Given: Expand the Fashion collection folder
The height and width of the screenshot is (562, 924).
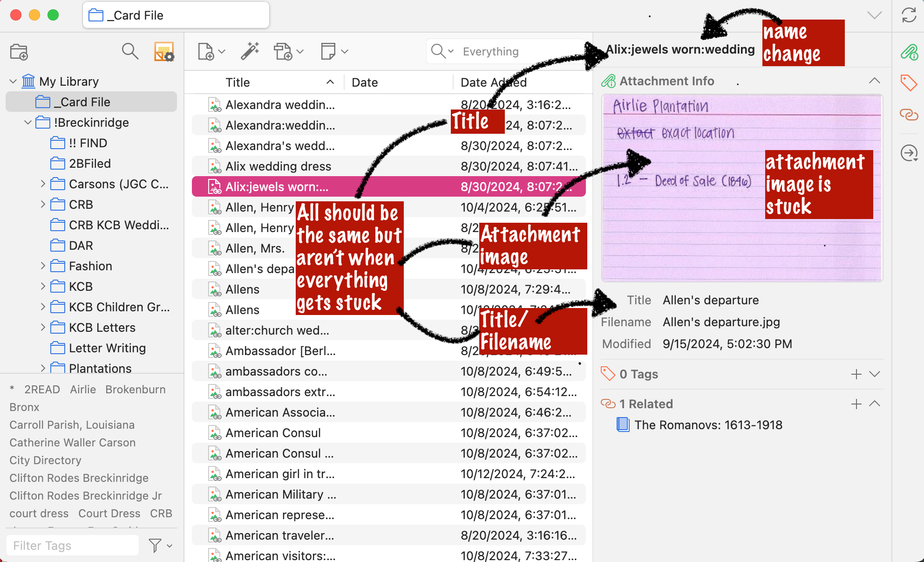Looking at the screenshot, I should (x=43, y=266).
